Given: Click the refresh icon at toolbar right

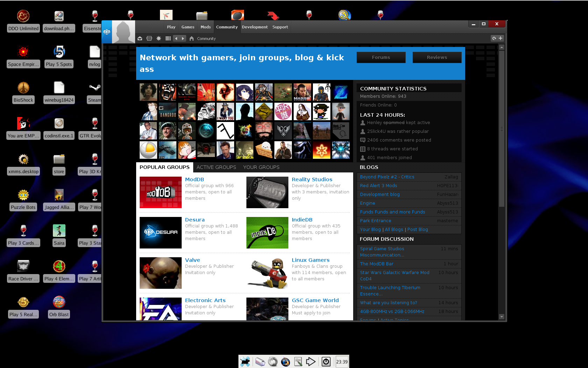Looking at the screenshot, I should point(494,39).
